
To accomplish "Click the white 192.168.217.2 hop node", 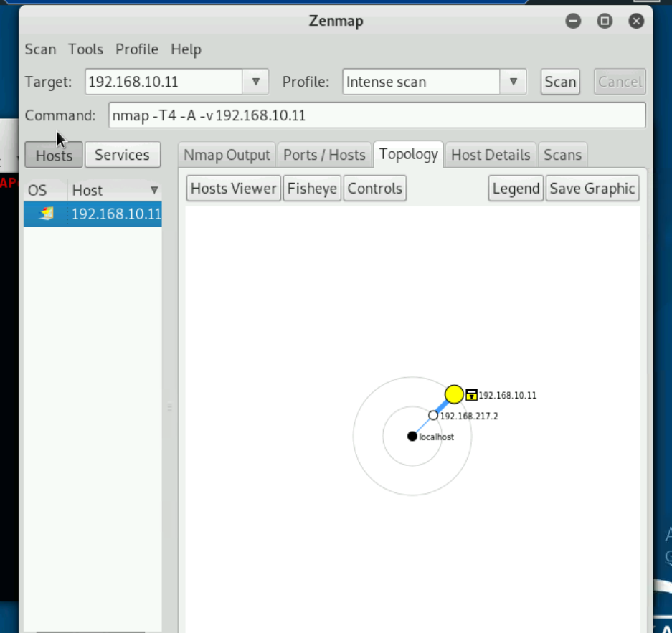I will tap(433, 416).
